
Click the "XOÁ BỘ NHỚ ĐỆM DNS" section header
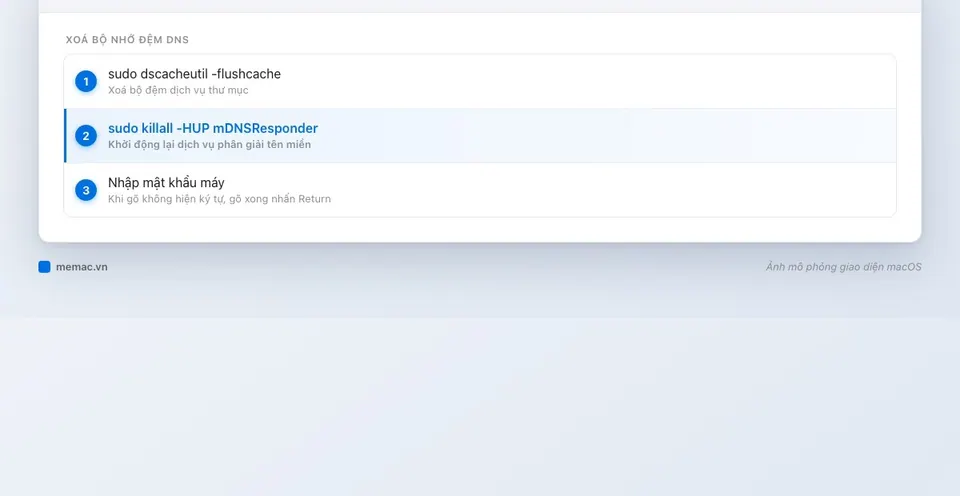(127, 40)
